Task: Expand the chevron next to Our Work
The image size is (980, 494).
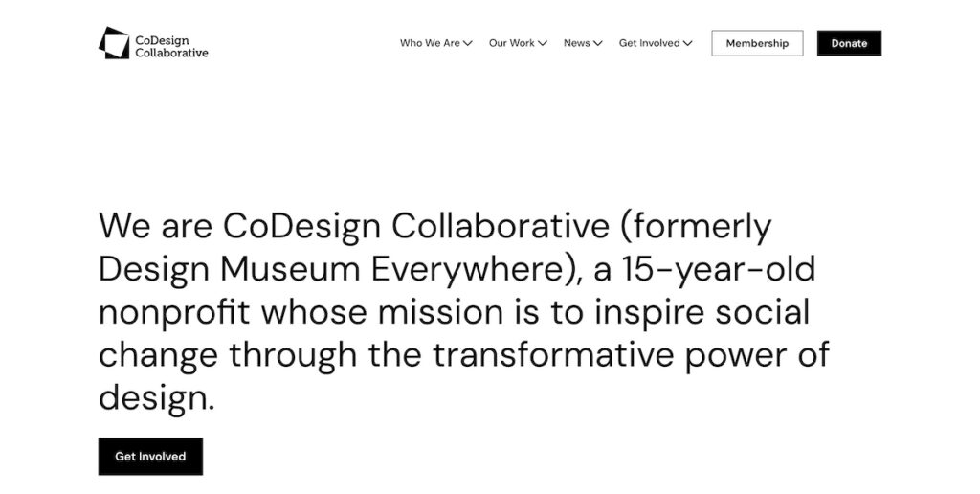Action: 543,43
